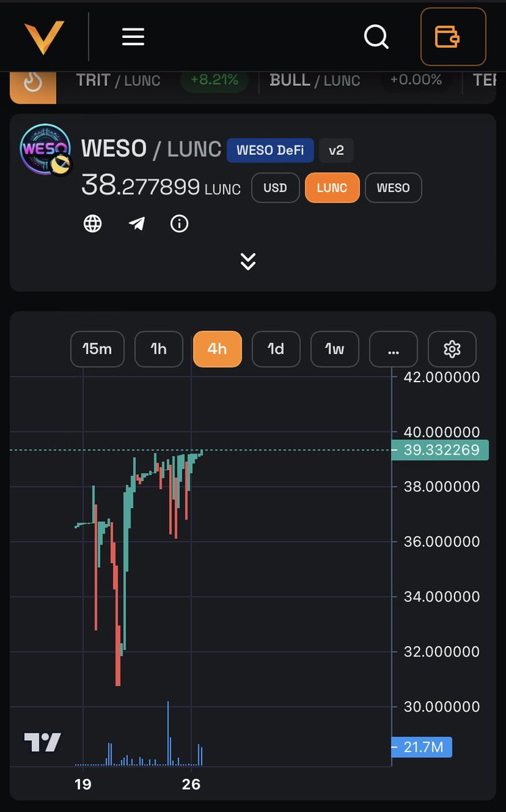Open the wallet connect button
This screenshot has height=812, width=506.
(453, 37)
